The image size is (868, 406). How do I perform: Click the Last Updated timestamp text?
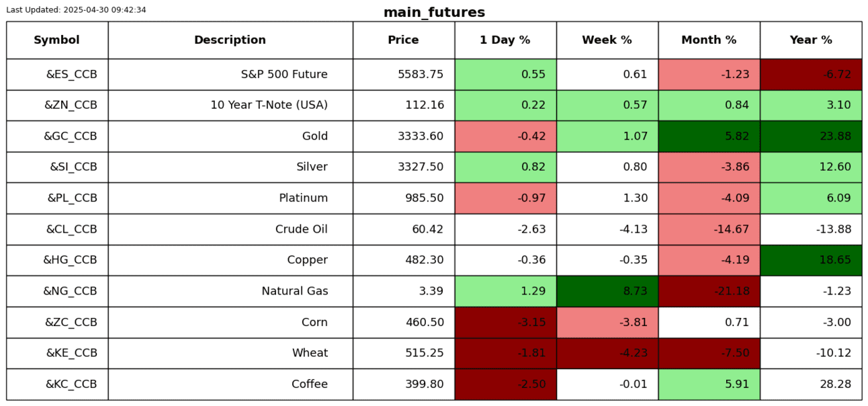tap(76, 10)
